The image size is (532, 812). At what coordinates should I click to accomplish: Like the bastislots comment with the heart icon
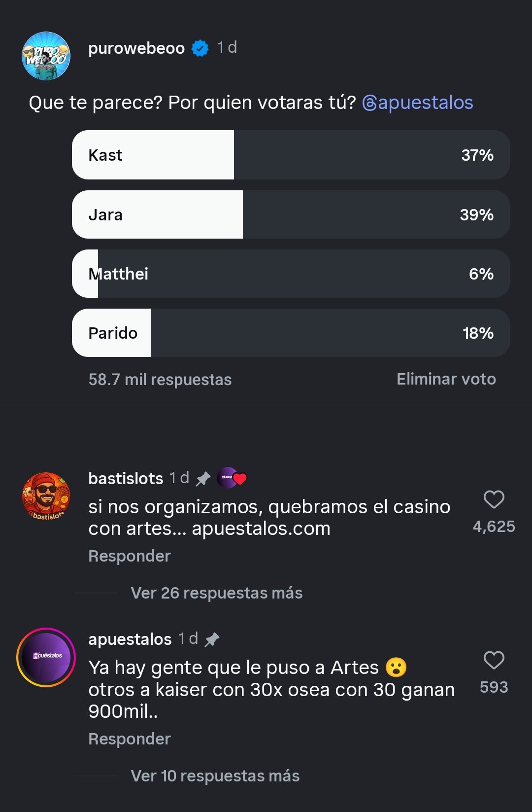494,499
